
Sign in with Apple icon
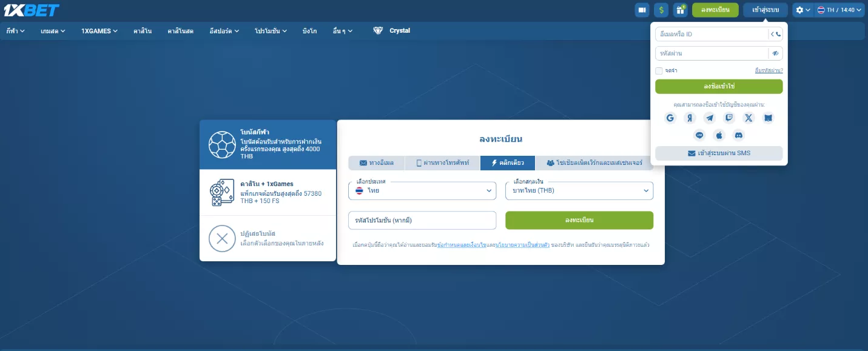(x=719, y=135)
